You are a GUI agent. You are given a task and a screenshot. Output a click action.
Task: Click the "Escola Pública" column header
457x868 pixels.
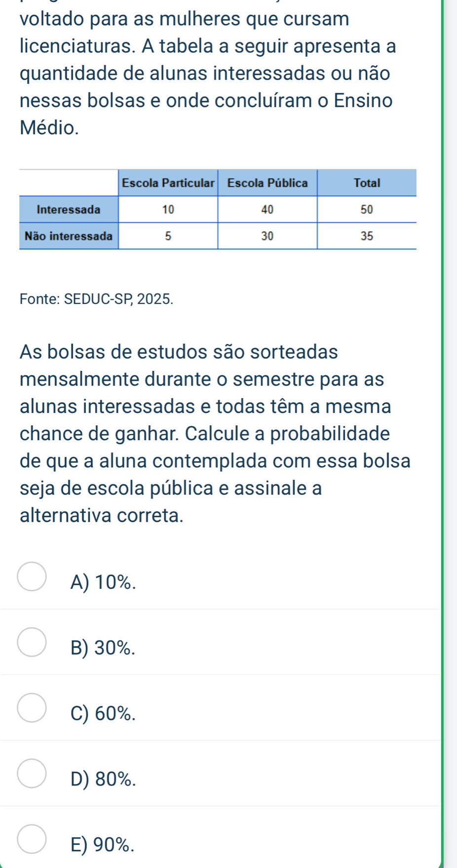pos(267,183)
